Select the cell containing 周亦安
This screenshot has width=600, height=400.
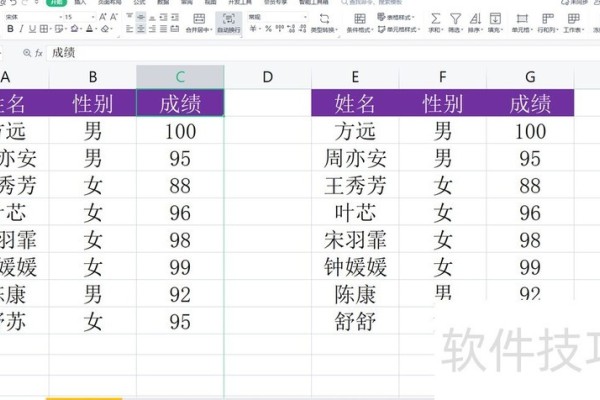click(x=355, y=158)
